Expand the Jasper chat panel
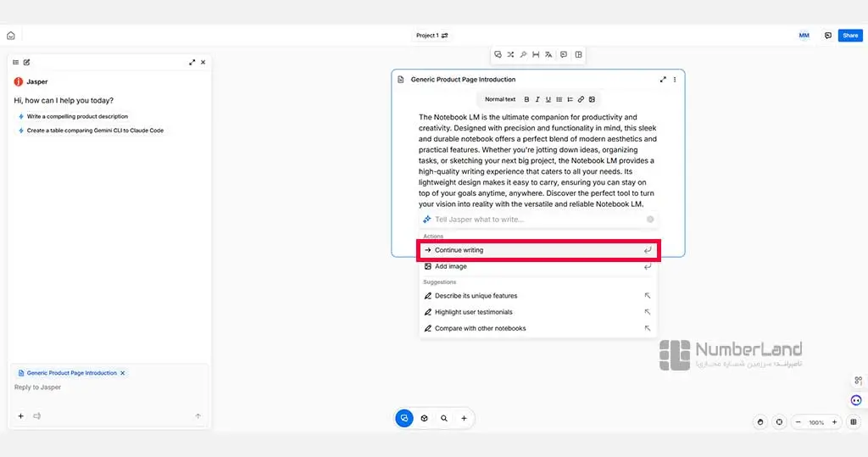The height and width of the screenshot is (457, 868). pos(192,62)
